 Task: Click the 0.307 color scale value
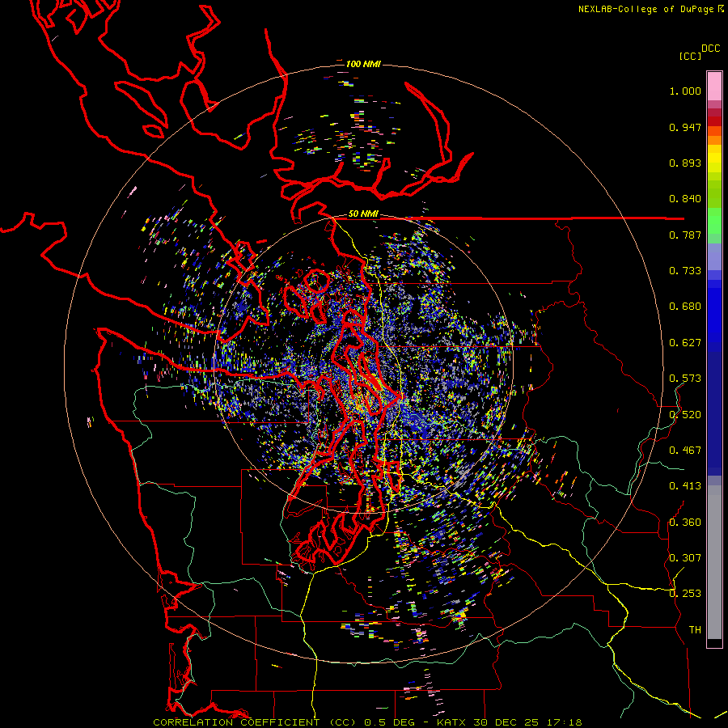pyautogui.click(x=685, y=557)
